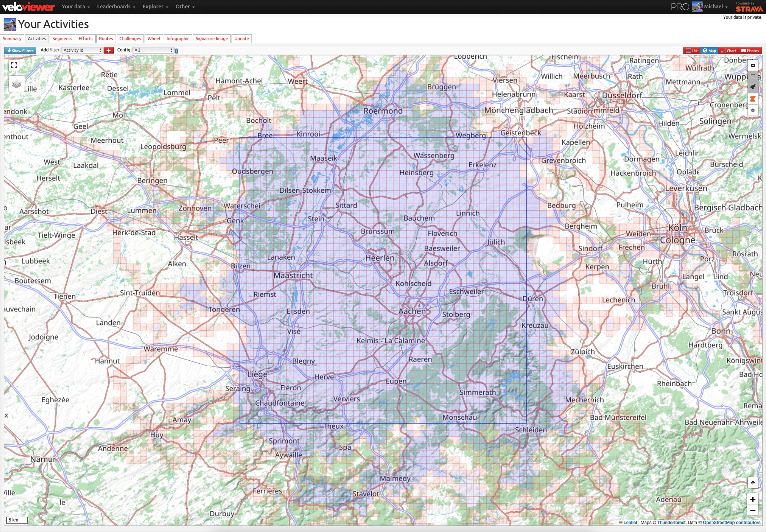This screenshot has width=766, height=532.
Task: Open the Summary tab
Action: tap(12, 39)
